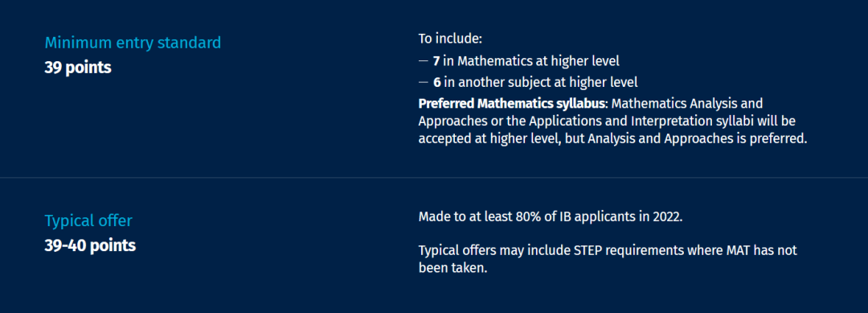The image size is (868, 313).
Task: Select "in another subject at higher level"
Action: point(541,83)
